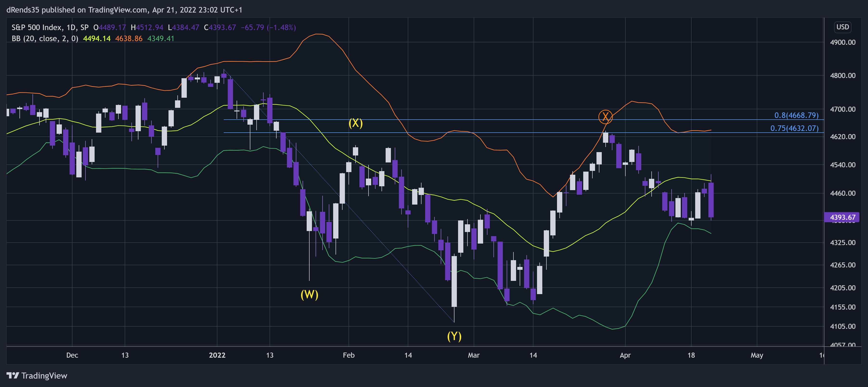Click the 4393.67 current price label

click(842, 217)
